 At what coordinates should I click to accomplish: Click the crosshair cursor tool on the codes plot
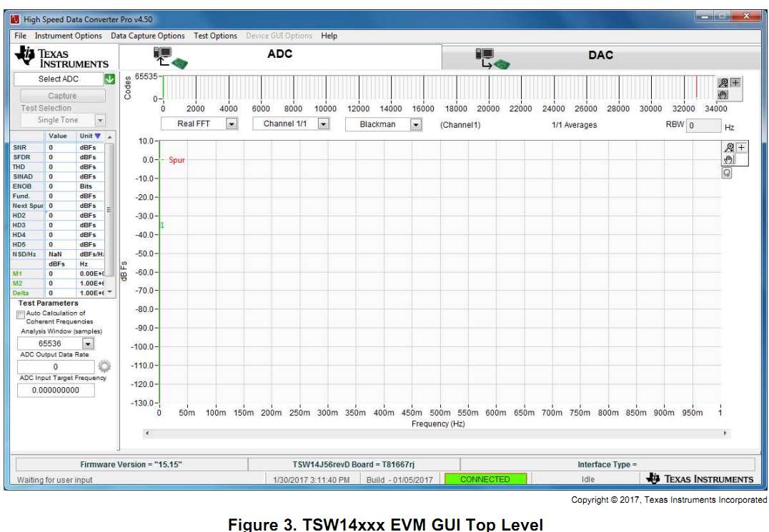[x=735, y=83]
